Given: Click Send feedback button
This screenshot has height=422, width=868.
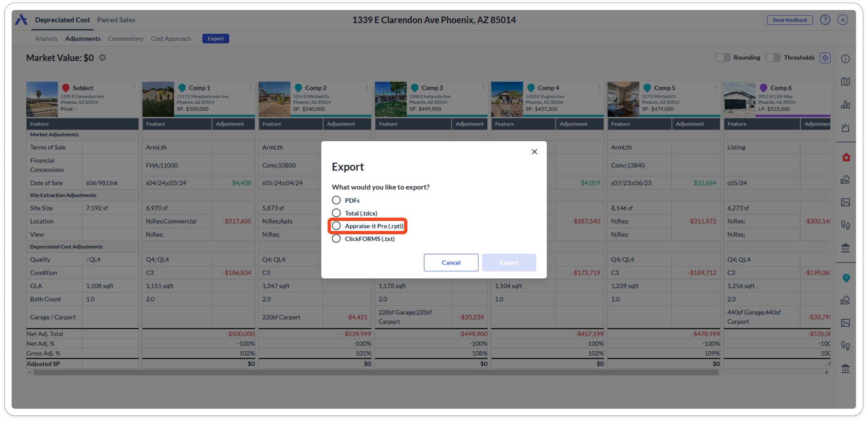Looking at the screenshot, I should [x=789, y=20].
